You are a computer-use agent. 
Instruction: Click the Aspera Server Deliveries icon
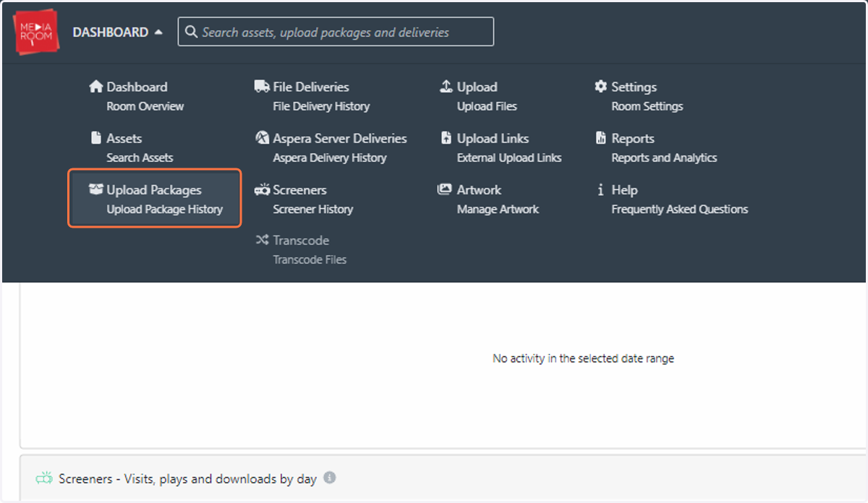click(262, 138)
